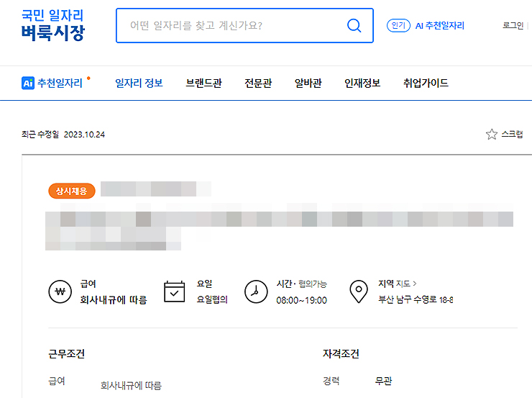Click the 벼룩시장 site logo
This screenshot has height=398, width=532.
point(53,25)
